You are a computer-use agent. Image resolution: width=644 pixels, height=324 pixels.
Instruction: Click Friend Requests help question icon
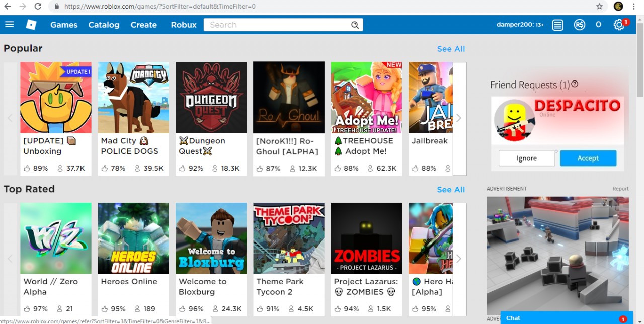tap(575, 85)
